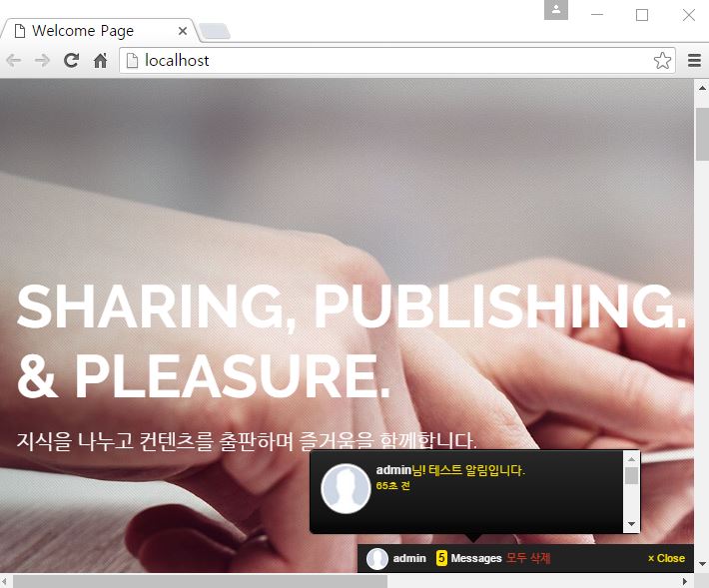Click the small avatar in the bottom bar
Screen dimensions: 709x588
coord(377,559)
